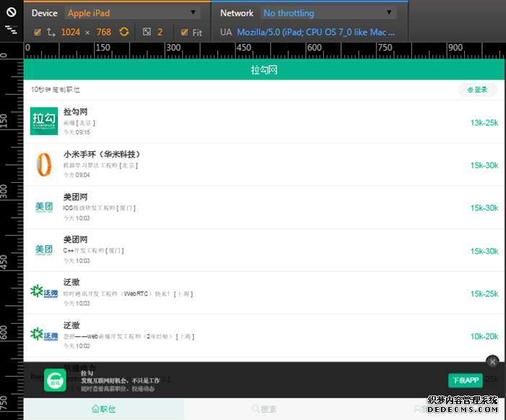Image resolution: width=506 pixels, height=420 pixels.
Task: Open the 拉勾网 前端 job listing
Action: click(264, 121)
